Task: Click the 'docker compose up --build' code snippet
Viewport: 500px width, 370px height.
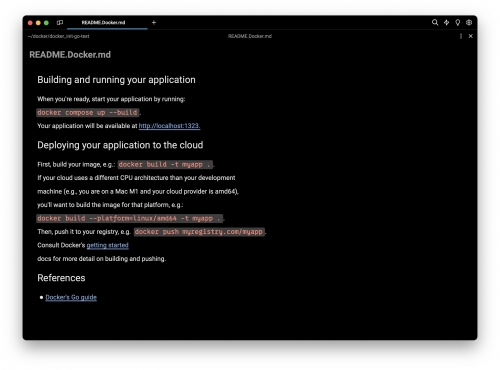Action: (x=88, y=112)
